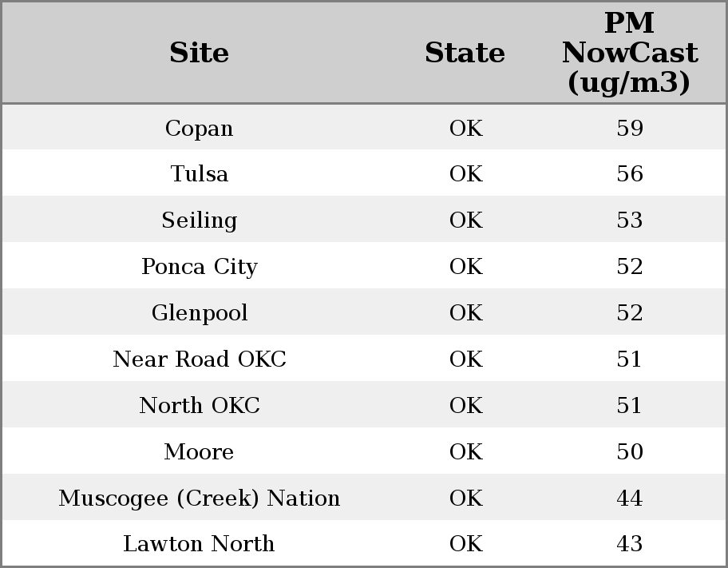Select Seiling's PM value 53
This screenshot has height=568, width=728.
[629, 220]
